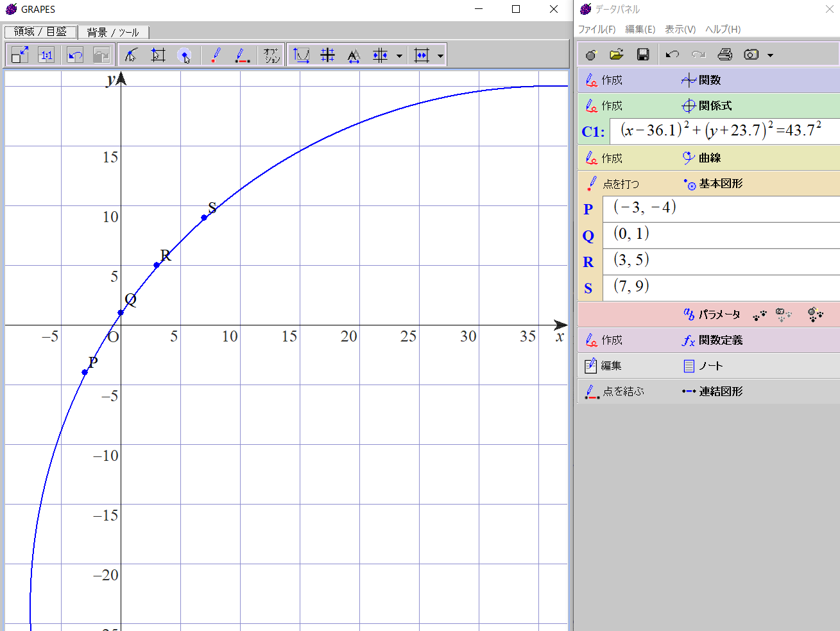Image resolution: width=840 pixels, height=631 pixels.
Task: Open the 編集(E) menu
Action: click(x=640, y=30)
